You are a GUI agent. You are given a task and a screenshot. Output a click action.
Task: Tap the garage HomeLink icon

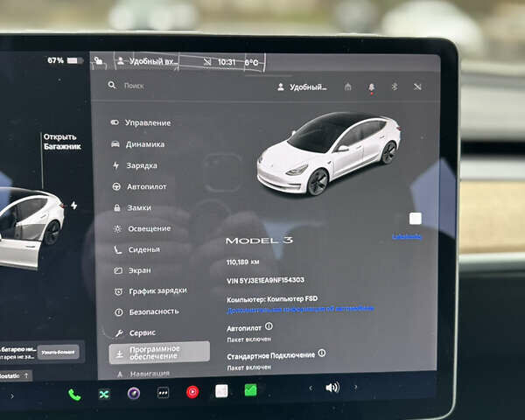coord(348,87)
